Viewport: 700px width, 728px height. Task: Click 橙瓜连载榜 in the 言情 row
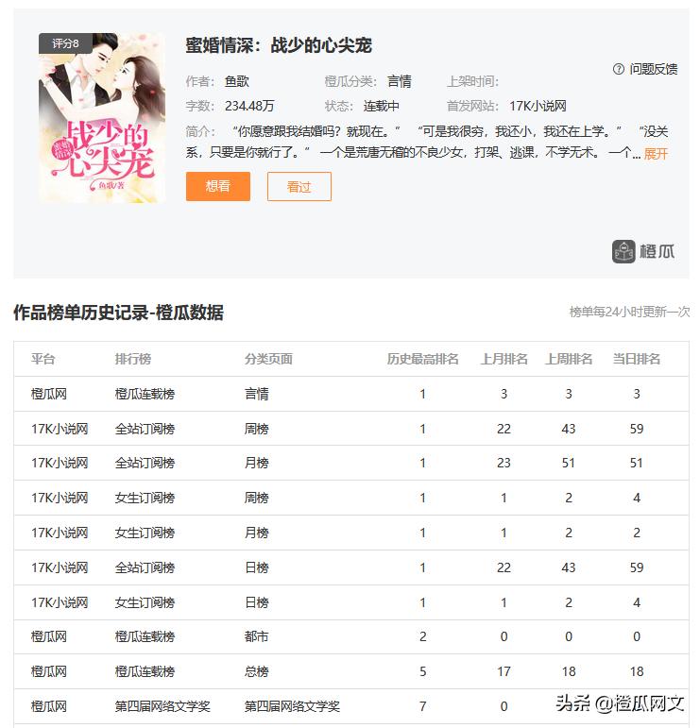(145, 394)
